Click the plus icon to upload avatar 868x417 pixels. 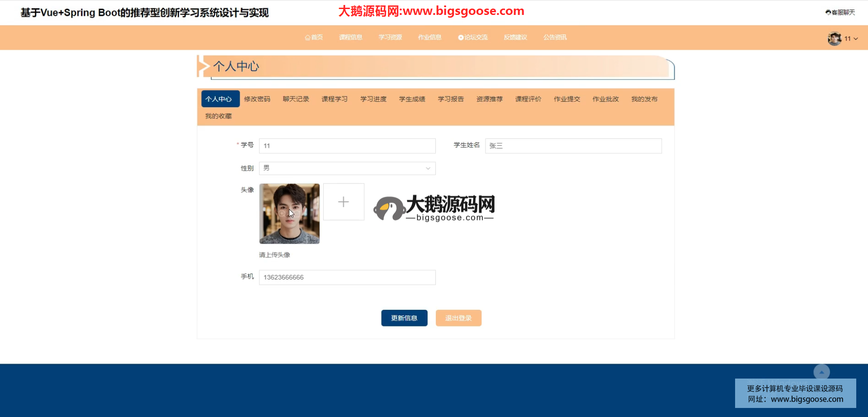(344, 202)
